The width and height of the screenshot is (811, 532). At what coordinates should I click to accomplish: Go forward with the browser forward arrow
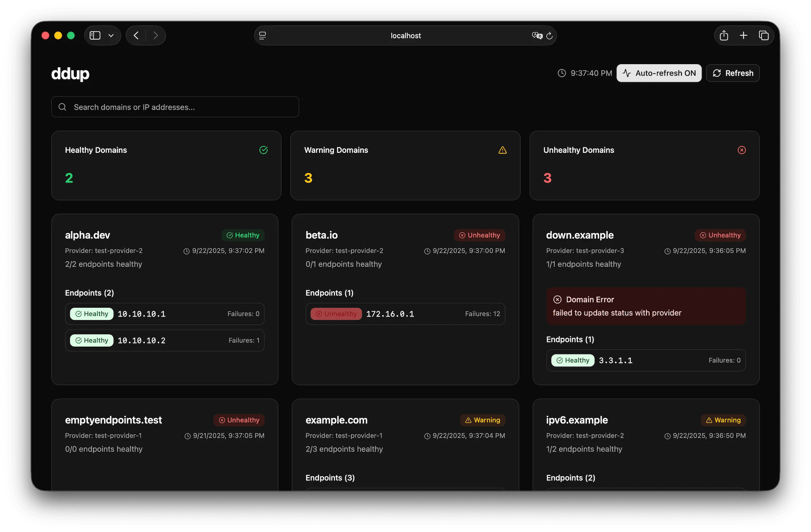pos(156,35)
